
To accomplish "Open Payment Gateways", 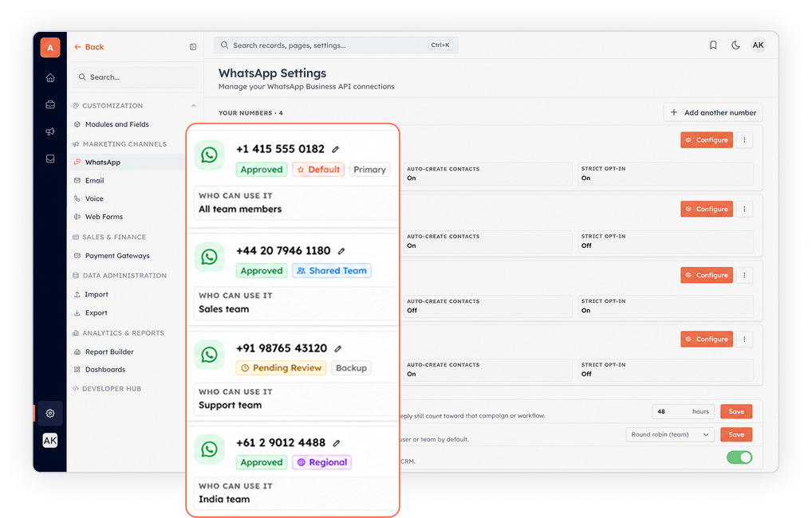I will click(x=117, y=256).
